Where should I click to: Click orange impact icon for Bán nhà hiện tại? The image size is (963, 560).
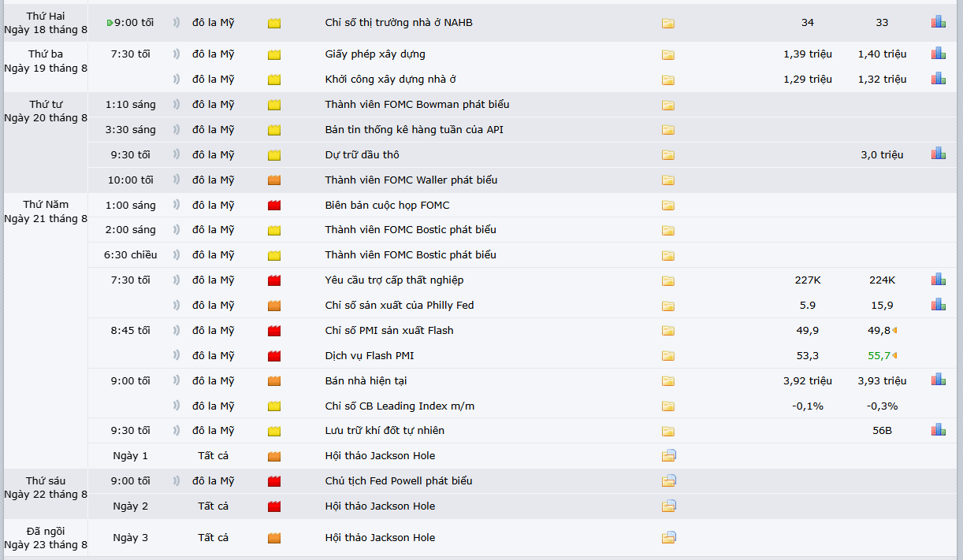pyautogui.click(x=274, y=381)
